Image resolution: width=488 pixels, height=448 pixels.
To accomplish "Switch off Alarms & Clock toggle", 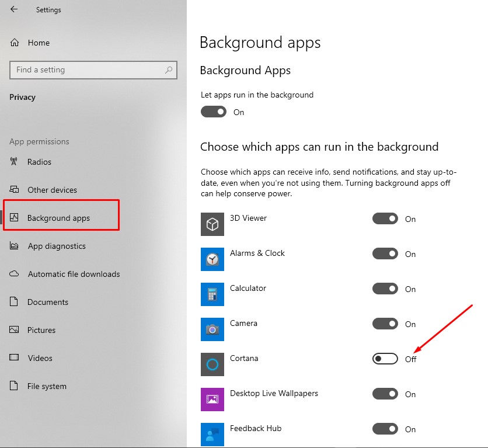I will 385,253.
